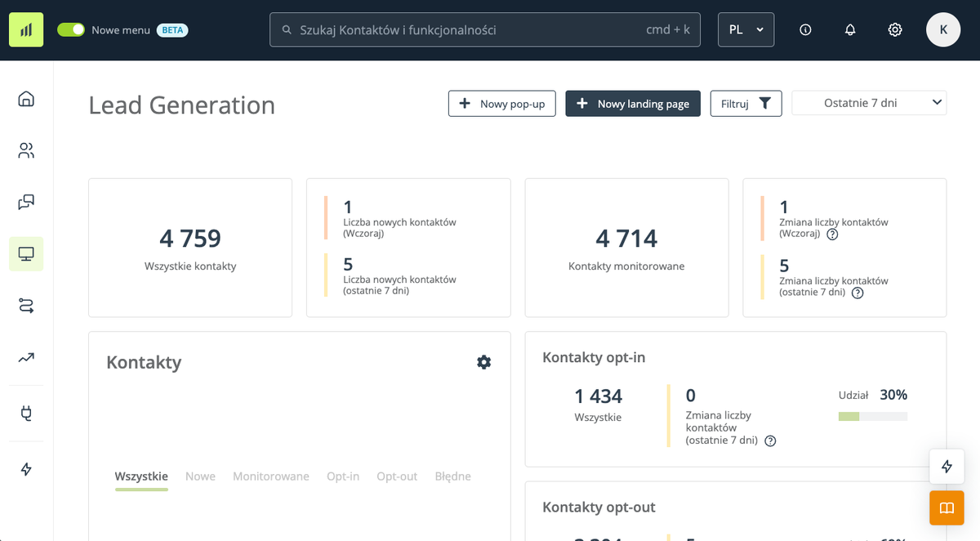Click the BETA badge
The image size is (980, 541).
[x=172, y=29]
